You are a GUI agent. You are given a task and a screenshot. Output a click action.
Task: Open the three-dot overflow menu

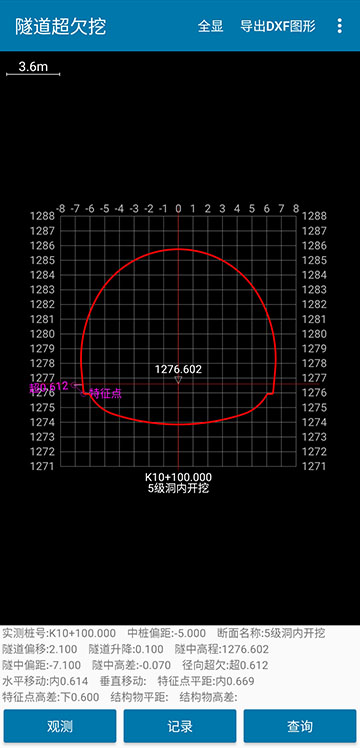pyautogui.click(x=339, y=26)
